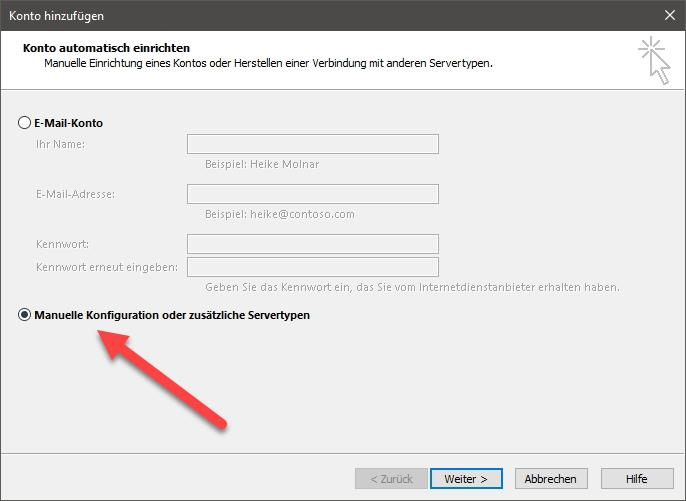
Task: Click the 'Beispiel: heike@contoso.com' hint text
Action: click(280, 214)
